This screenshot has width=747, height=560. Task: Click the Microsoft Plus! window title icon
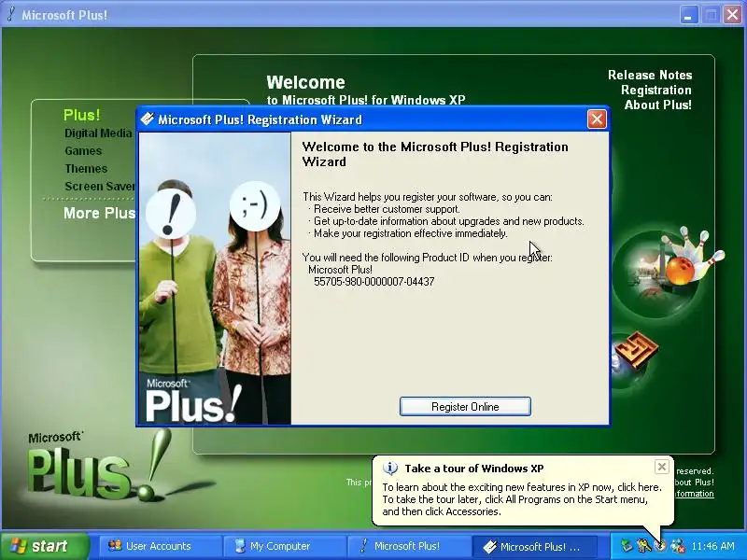click(x=11, y=14)
